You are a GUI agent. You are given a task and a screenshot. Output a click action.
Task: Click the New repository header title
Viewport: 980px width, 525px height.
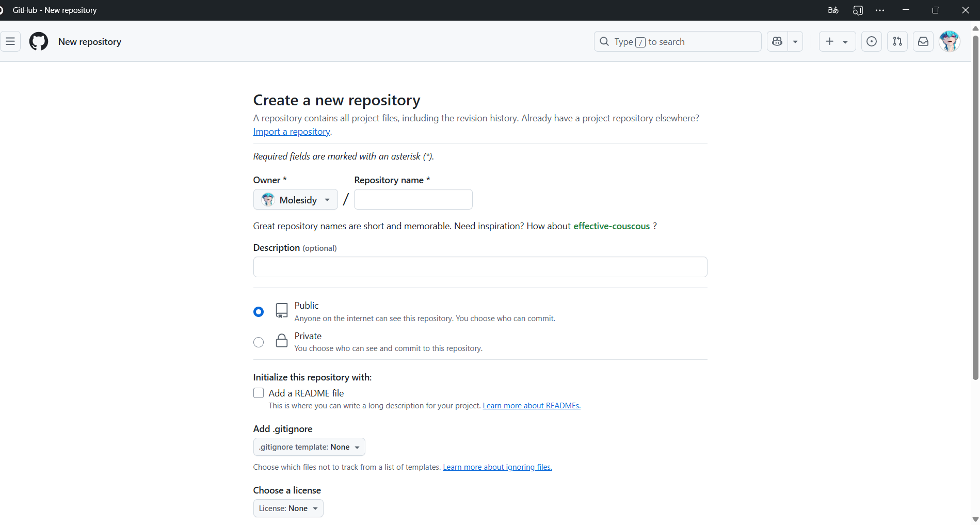click(90, 42)
